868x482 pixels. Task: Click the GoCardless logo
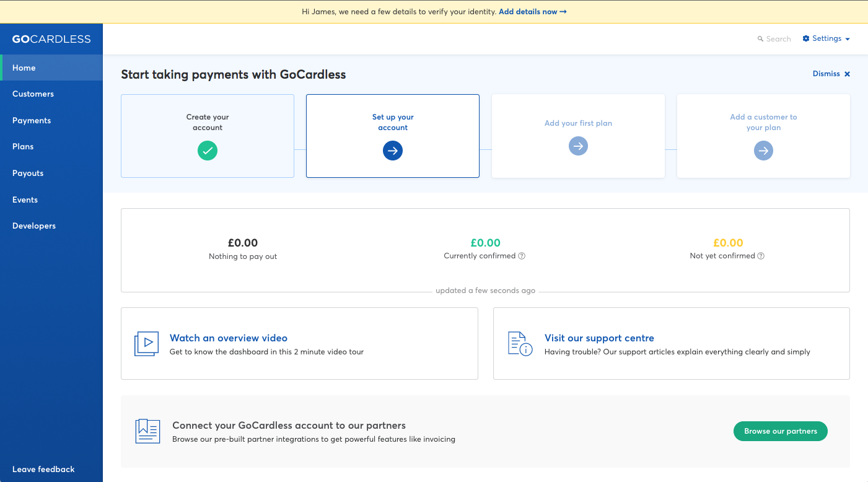tap(51, 39)
